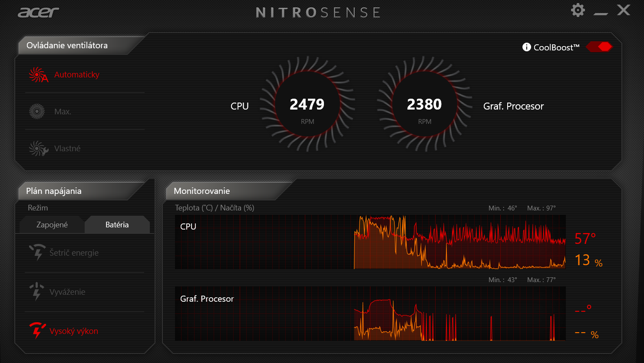Click the CoolBoost label text

click(556, 47)
